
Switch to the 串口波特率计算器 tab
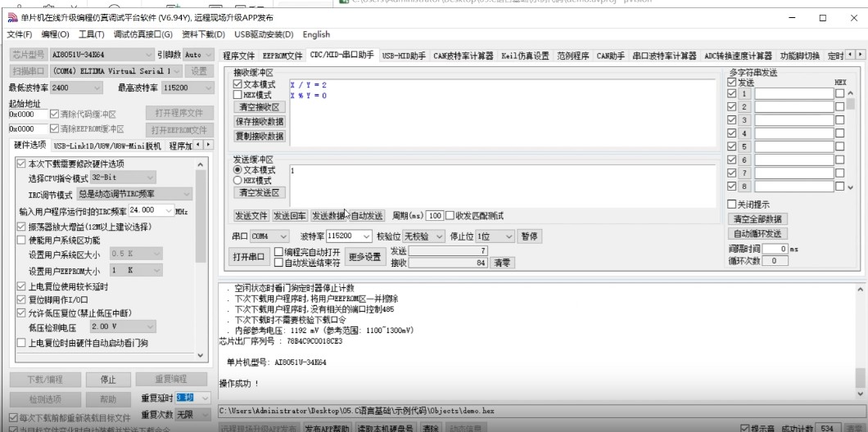(x=664, y=56)
